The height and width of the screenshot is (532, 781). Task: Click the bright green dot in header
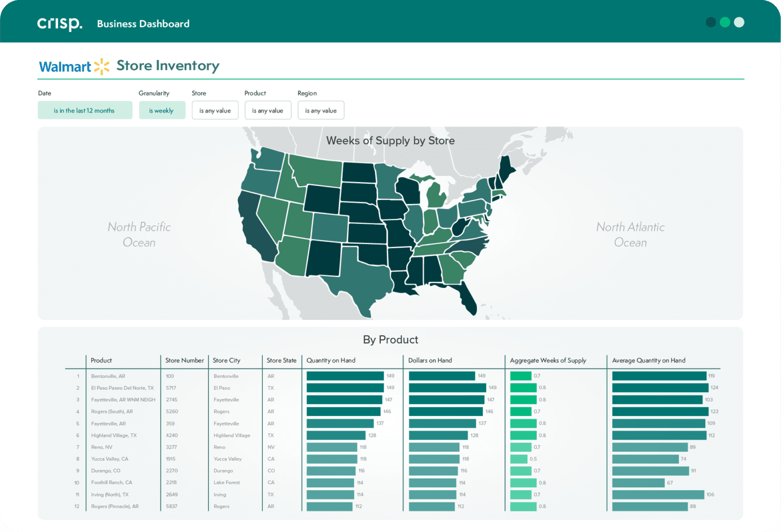click(725, 22)
